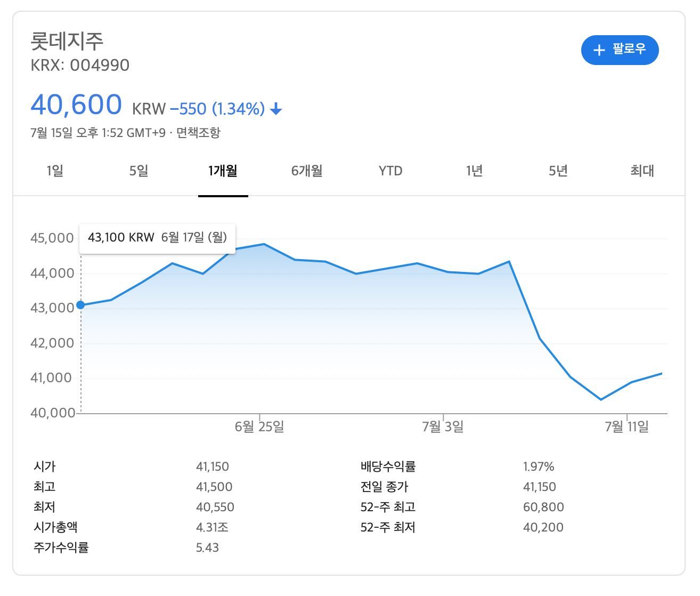Click the 7월 11일 axis label
This screenshot has width=700, height=596.
tap(626, 426)
